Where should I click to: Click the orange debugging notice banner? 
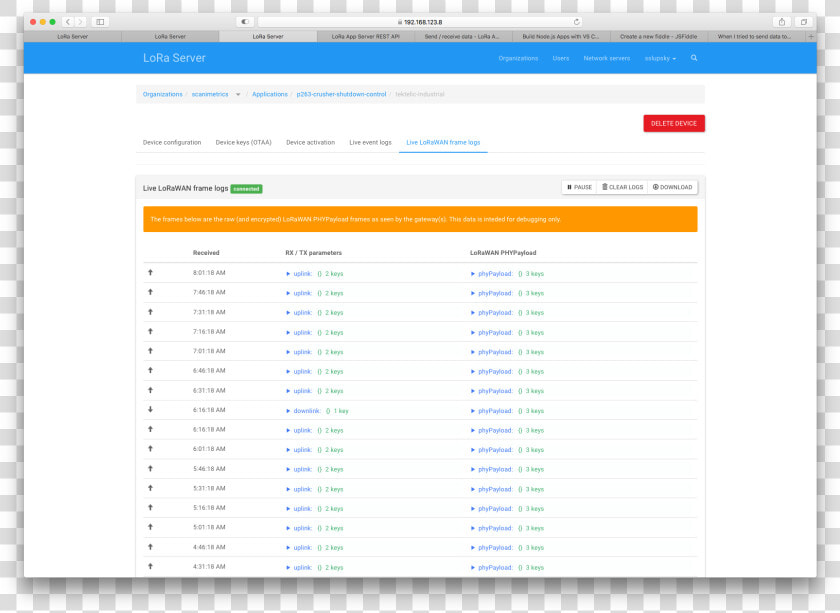[420, 219]
